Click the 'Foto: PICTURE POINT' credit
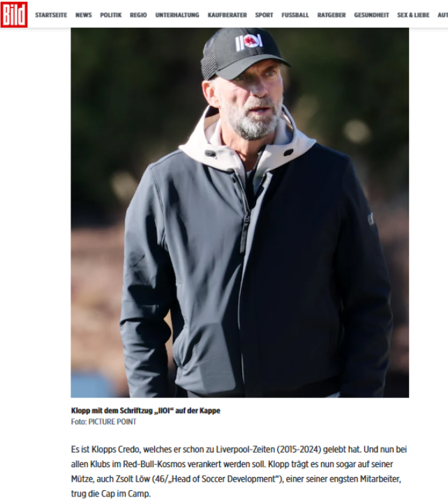 (x=104, y=422)
